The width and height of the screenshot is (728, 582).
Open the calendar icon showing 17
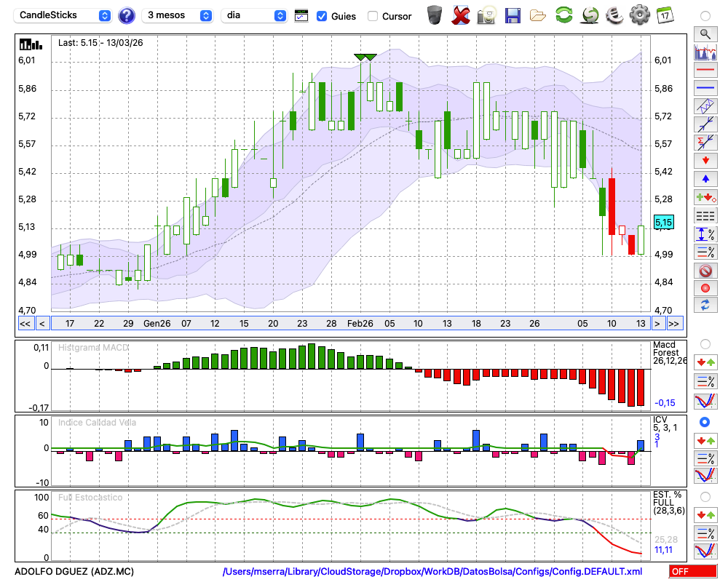pyautogui.click(x=665, y=15)
